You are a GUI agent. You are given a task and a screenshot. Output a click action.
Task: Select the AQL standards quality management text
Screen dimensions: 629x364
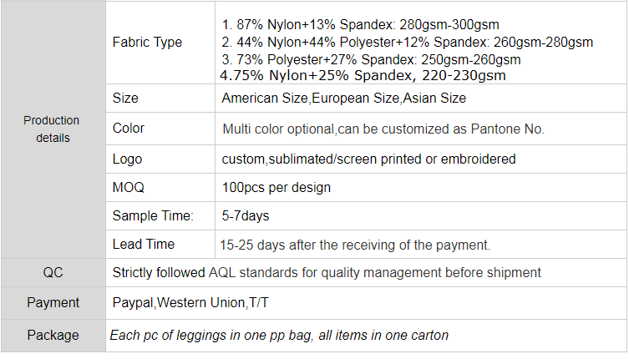point(327,272)
